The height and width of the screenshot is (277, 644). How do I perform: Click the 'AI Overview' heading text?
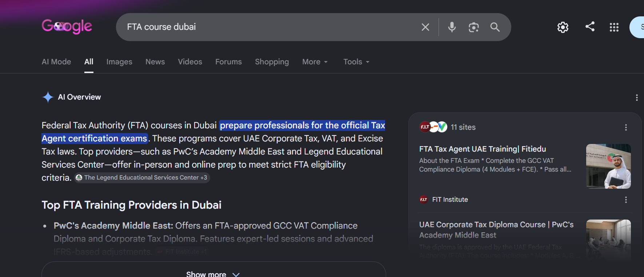tap(79, 97)
